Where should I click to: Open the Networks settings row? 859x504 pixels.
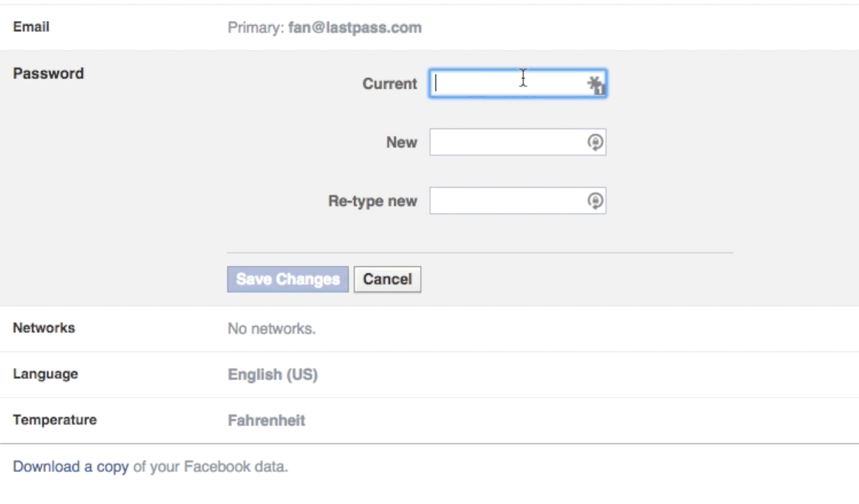pos(429,328)
